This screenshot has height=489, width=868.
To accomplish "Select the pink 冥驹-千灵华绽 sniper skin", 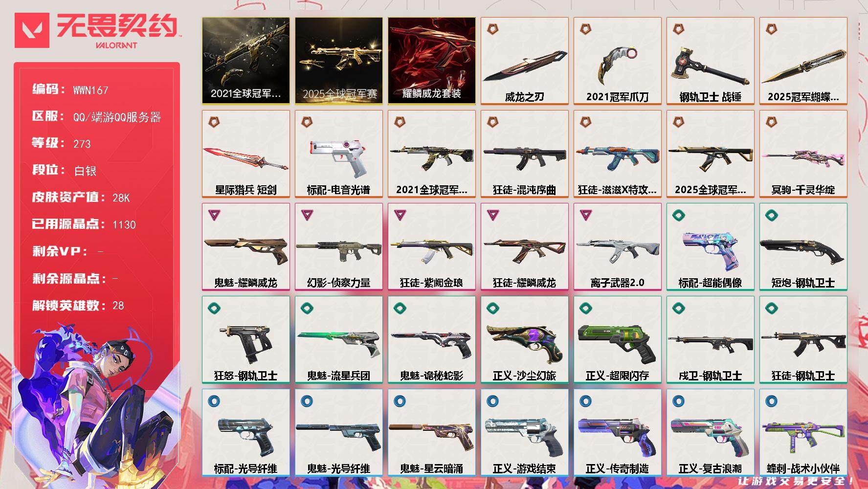I will coord(803,154).
